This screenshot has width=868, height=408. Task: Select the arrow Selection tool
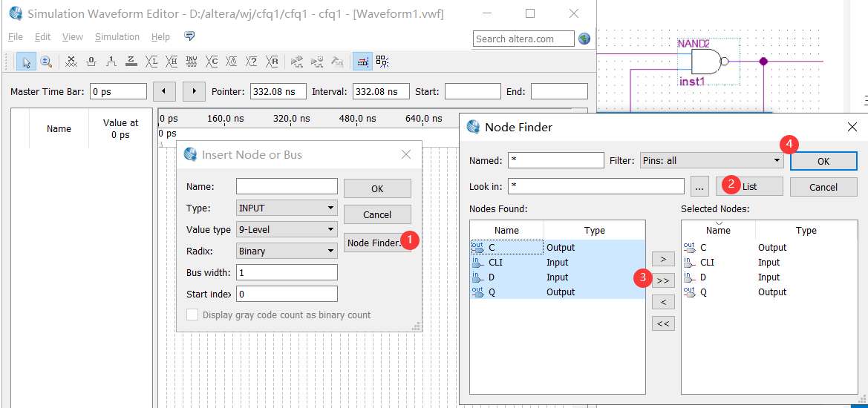coord(26,62)
